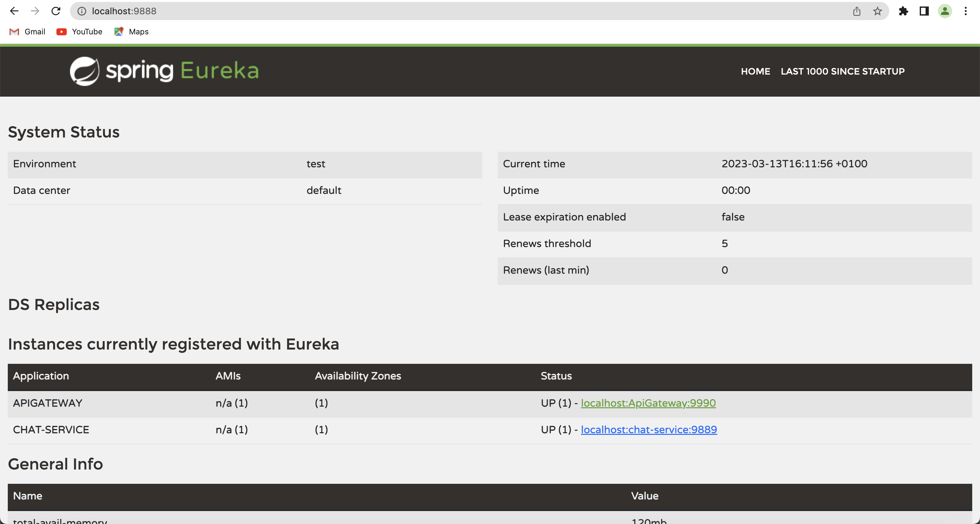Reload the Eureka dashboard page
This screenshot has width=980, height=524.
[56, 11]
